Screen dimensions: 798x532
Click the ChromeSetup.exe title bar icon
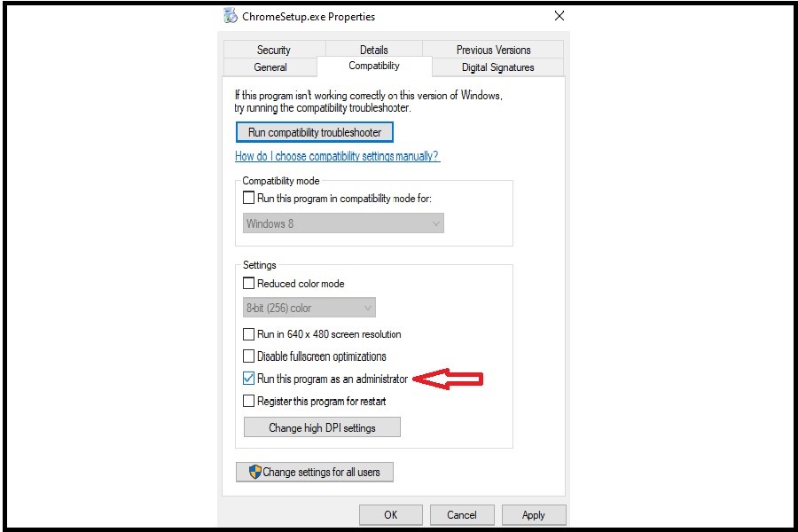231,16
